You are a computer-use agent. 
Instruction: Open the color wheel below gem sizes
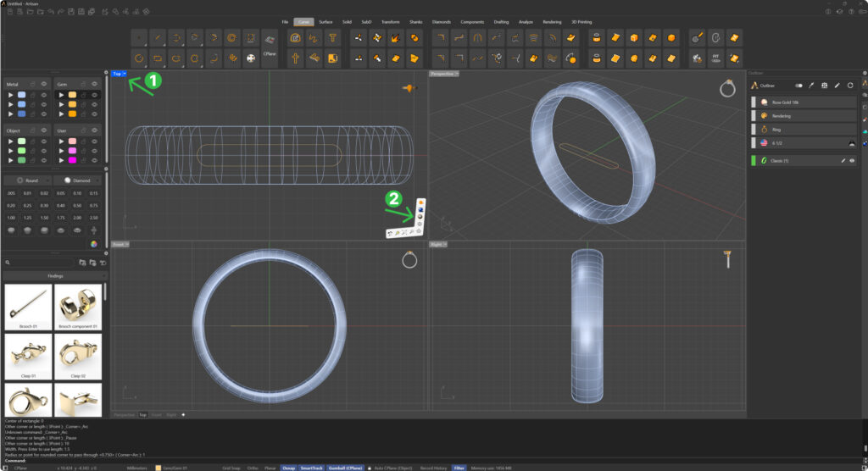(94, 243)
